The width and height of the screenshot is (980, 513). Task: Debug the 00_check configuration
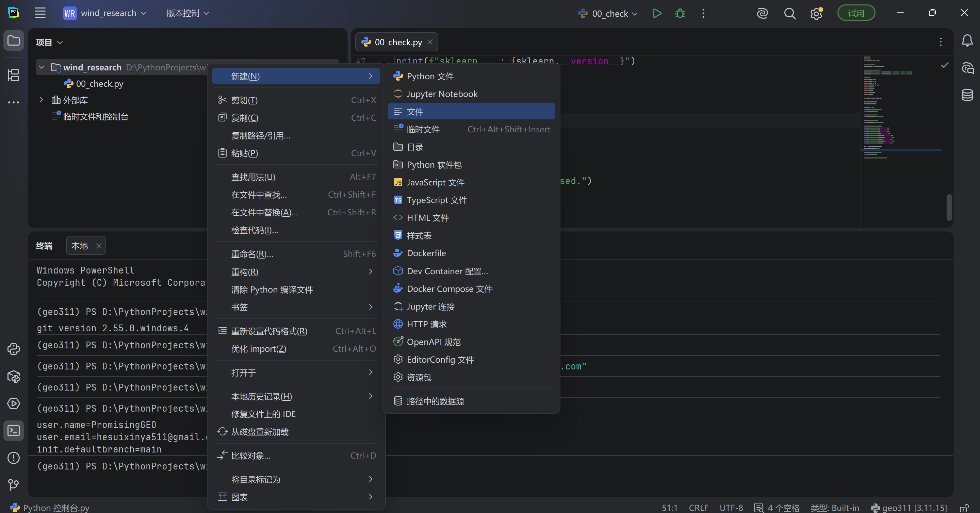click(680, 13)
